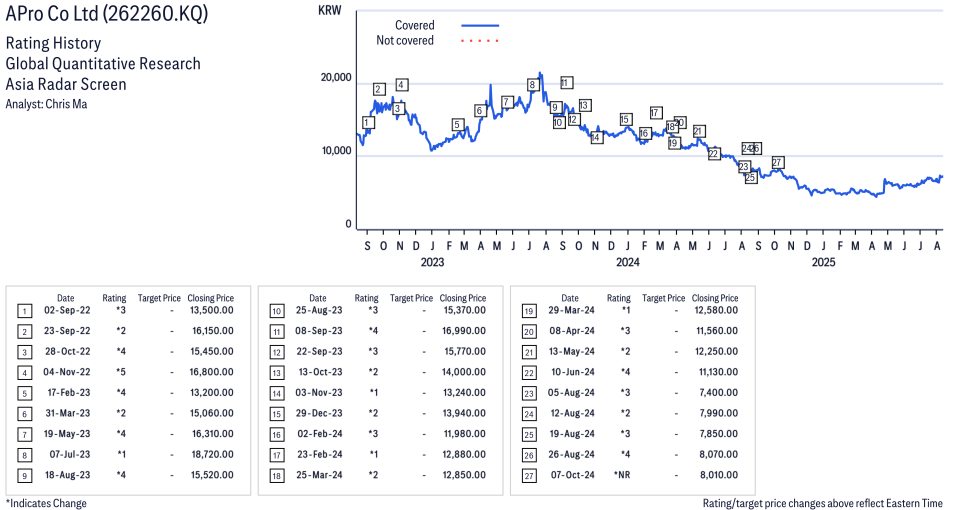
Task: Select chart marker 11 on the graph
Action: point(566,83)
